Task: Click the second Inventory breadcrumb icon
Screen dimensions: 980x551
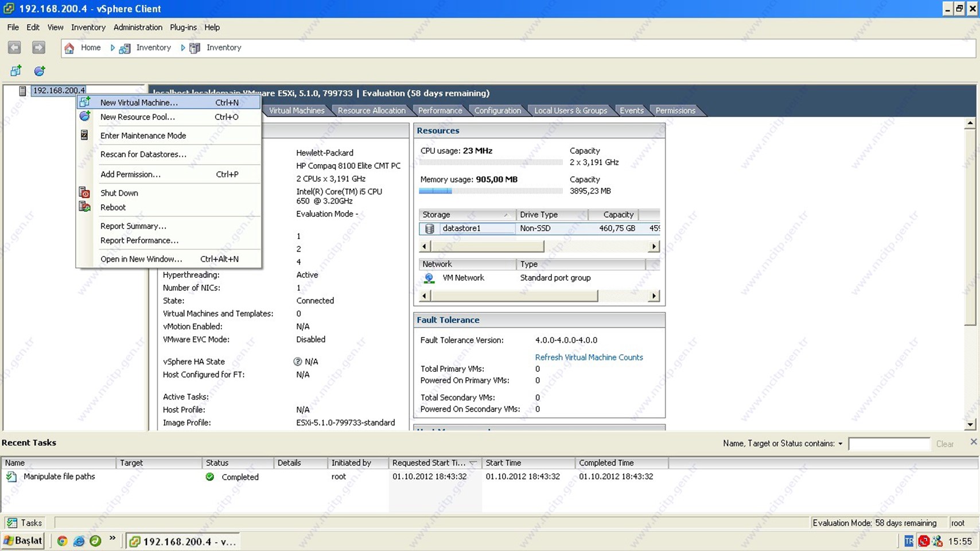Action: click(x=195, y=48)
